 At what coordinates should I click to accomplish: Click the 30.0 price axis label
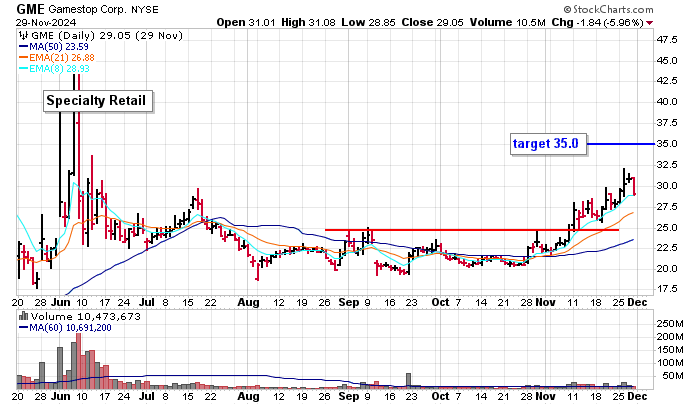tap(667, 186)
